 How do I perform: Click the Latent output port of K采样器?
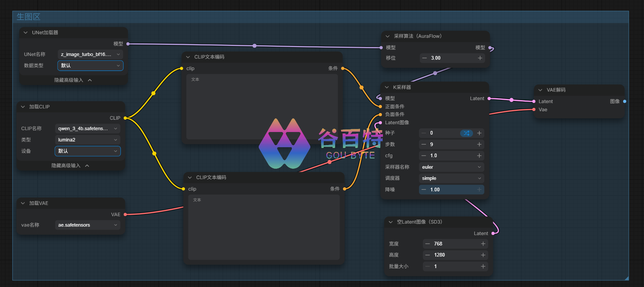[489, 99]
